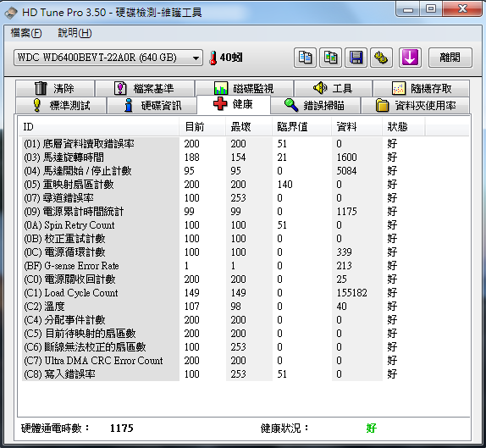Switch to the 隨機存取 random access tab
The height and width of the screenshot is (448, 486).
tap(421, 88)
